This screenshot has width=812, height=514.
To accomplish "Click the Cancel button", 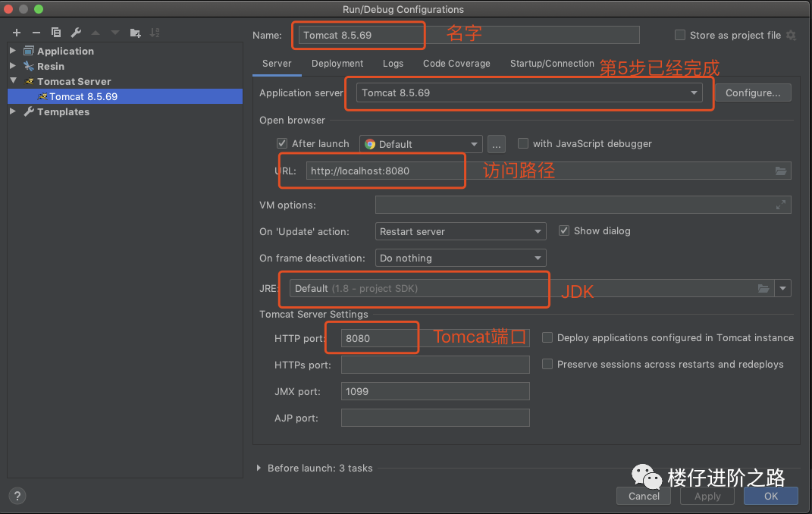I will click(x=644, y=496).
